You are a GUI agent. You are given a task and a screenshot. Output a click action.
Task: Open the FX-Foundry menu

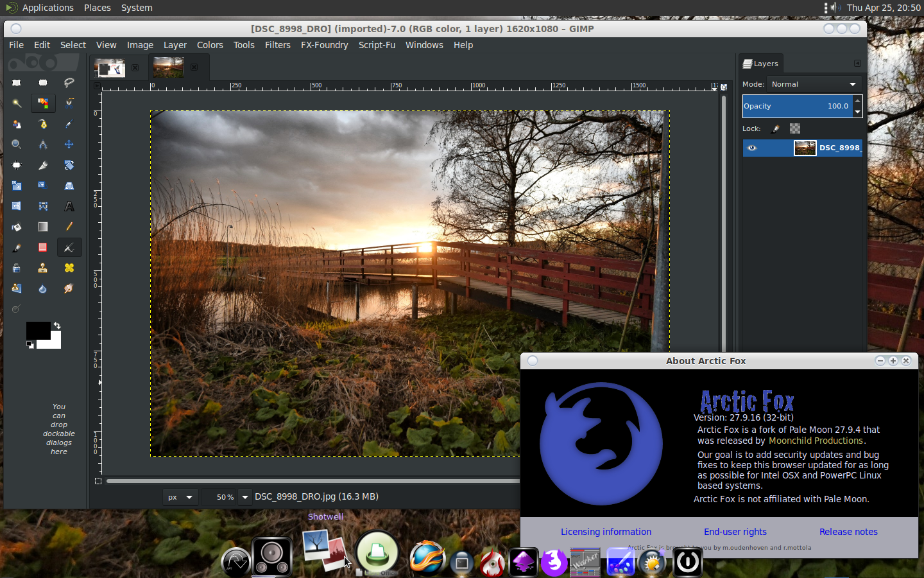324,45
